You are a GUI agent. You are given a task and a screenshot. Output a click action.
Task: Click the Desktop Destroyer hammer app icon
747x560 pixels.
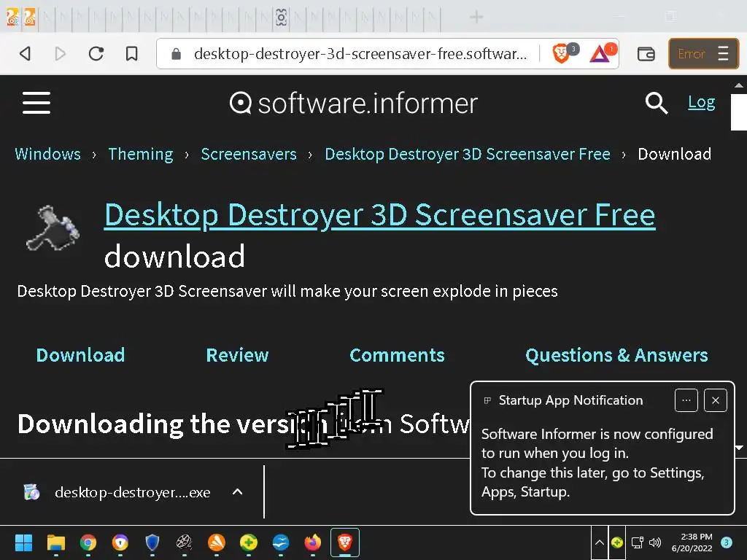point(53,228)
